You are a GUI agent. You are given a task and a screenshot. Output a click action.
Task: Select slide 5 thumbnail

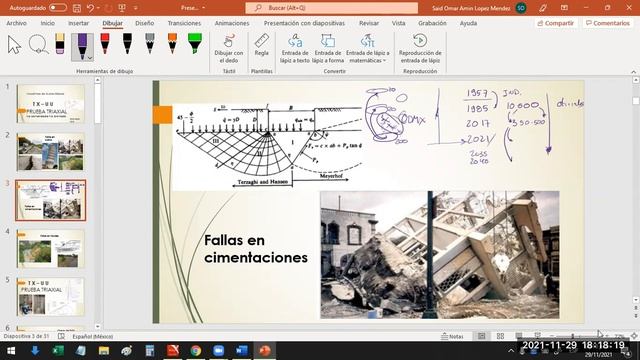pyautogui.click(x=51, y=297)
